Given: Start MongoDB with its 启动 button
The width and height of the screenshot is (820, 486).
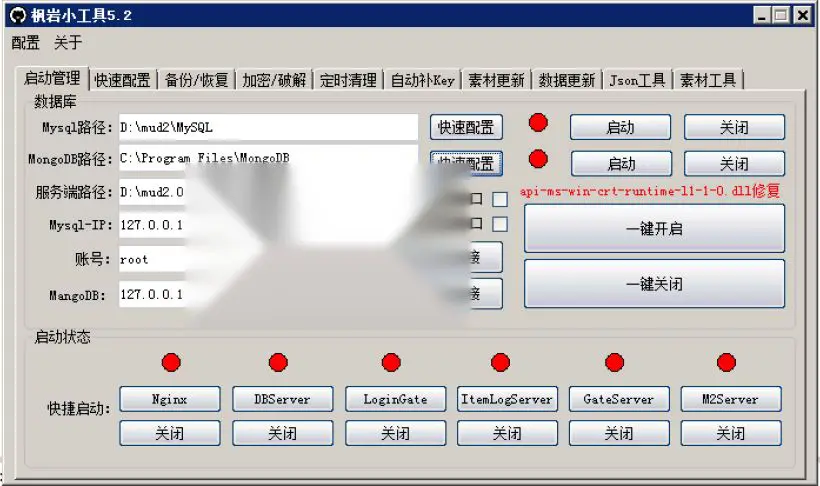Looking at the screenshot, I should (621, 164).
